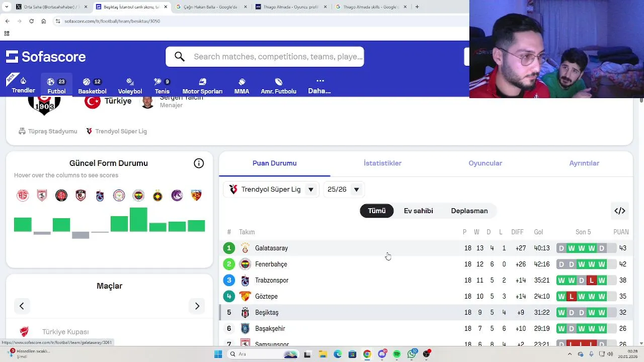Click first green form bar
Screen dimensions: 644x362
click(23, 225)
